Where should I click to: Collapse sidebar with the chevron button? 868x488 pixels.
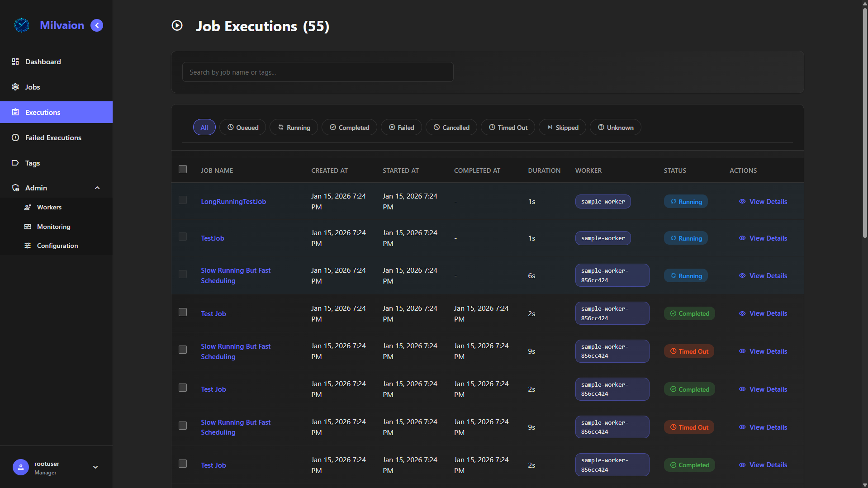[97, 25]
